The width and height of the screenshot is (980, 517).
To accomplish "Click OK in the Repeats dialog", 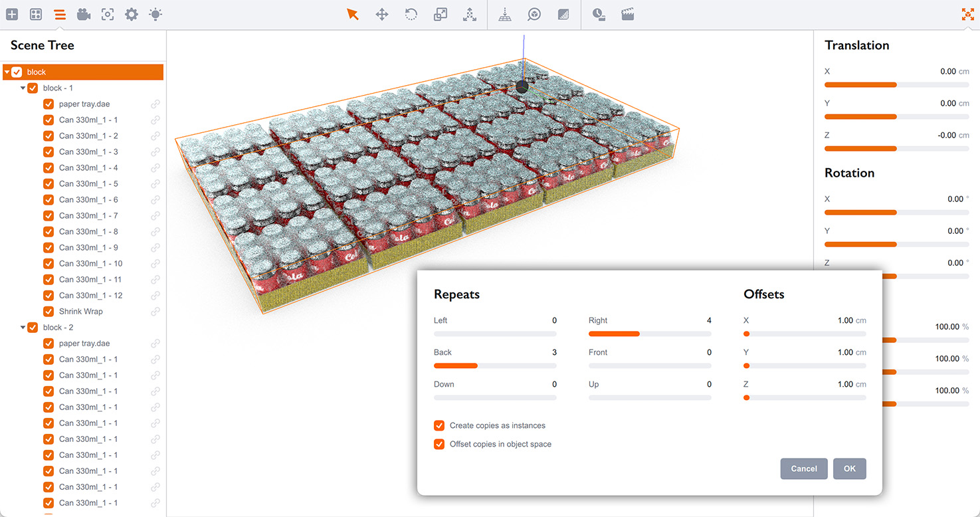I will (850, 468).
